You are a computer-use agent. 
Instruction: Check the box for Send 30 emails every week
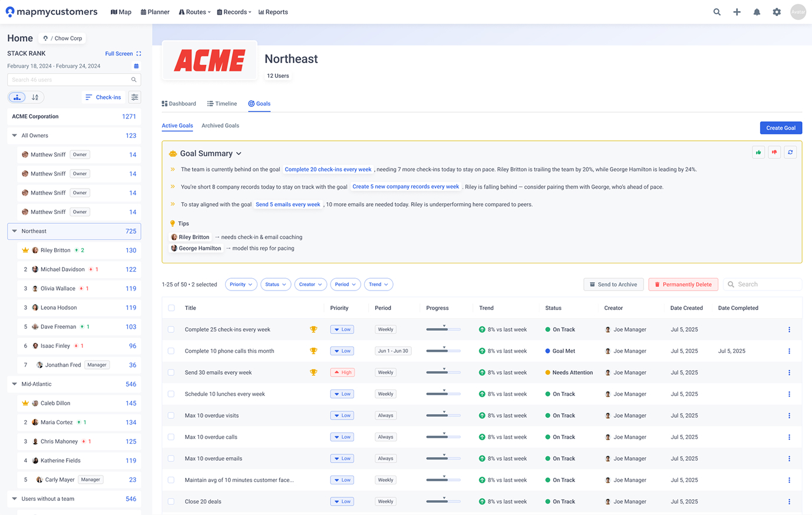171,373
